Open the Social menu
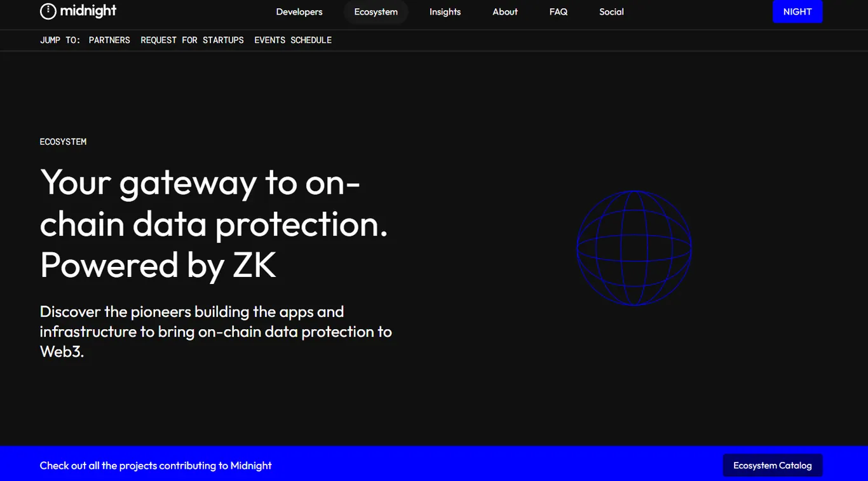The height and width of the screenshot is (481, 868). point(611,12)
